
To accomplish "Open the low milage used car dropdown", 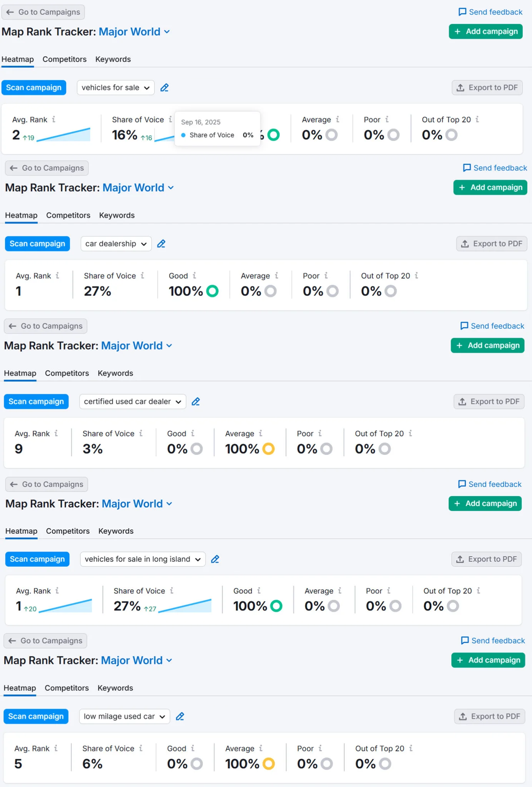I will click(x=125, y=716).
